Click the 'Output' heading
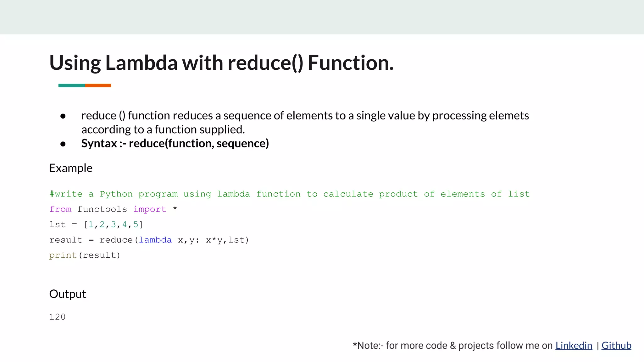Viewport: 644px width, 362px height. pyautogui.click(x=68, y=294)
